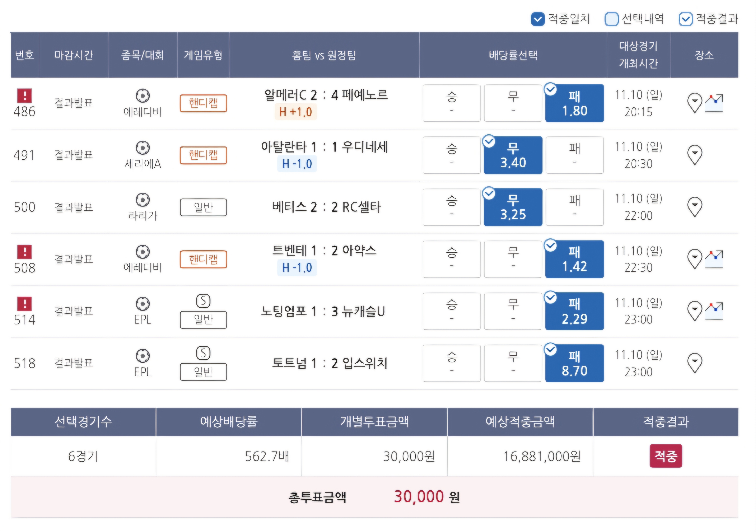
Task: Select the 패 8.70 odds button
Action: click(574, 363)
